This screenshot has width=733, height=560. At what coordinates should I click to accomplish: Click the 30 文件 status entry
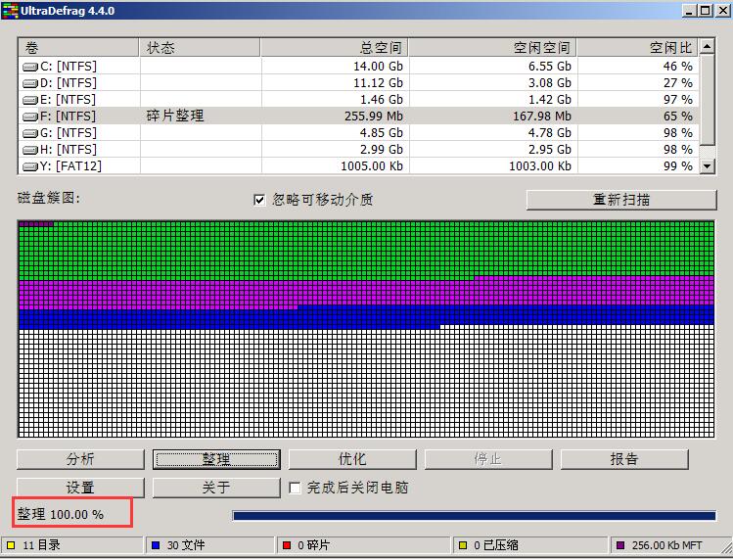pos(209,545)
